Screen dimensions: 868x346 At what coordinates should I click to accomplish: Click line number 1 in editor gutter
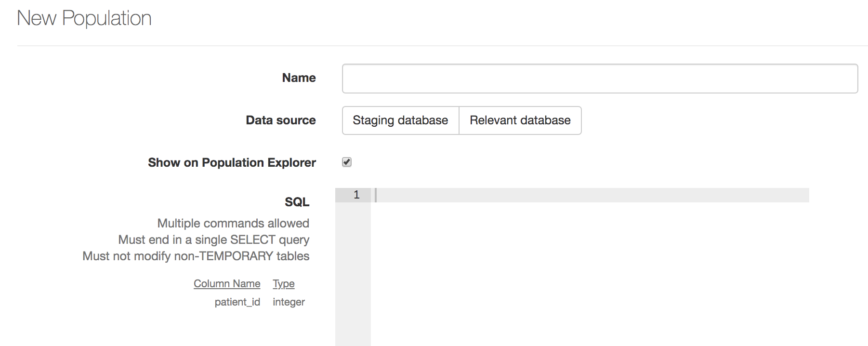coord(356,195)
